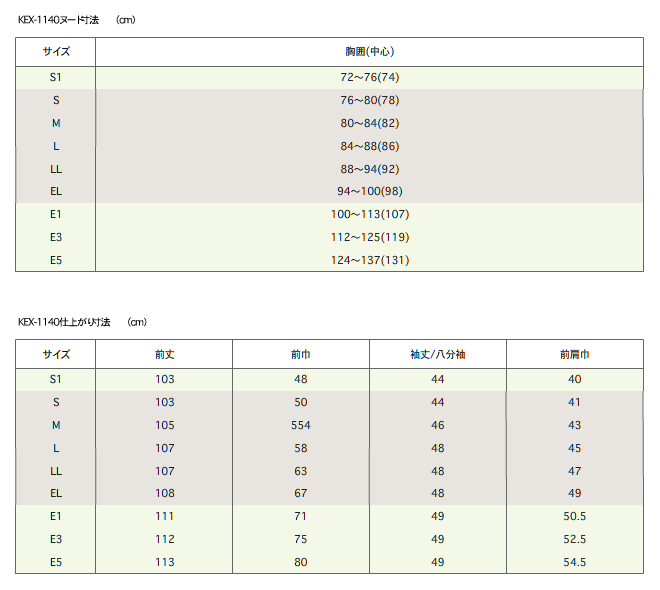This screenshot has height=590, width=660.
Task: Select the 54.5 value in E5 row
Action: pyautogui.click(x=575, y=562)
